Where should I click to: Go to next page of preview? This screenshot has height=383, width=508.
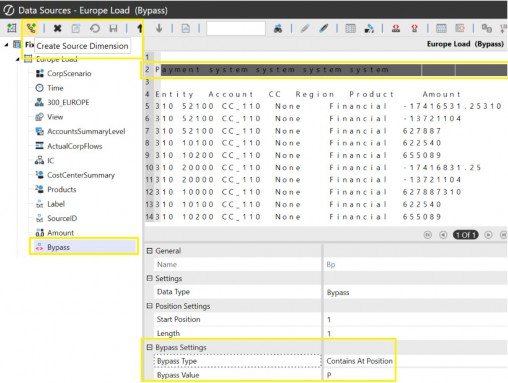[488, 235]
